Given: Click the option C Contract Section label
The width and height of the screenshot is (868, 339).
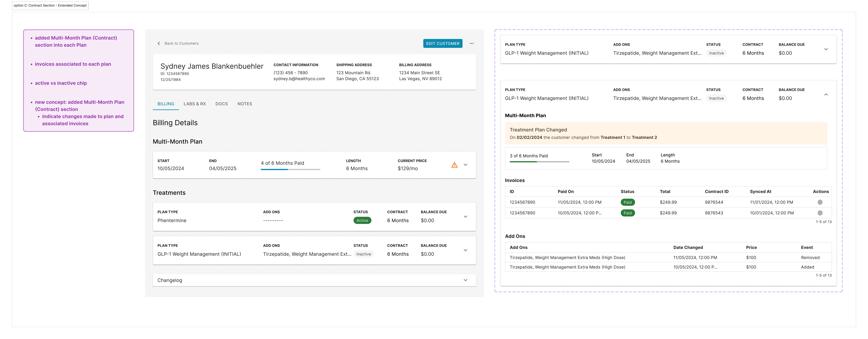Looking at the screenshot, I should click(x=50, y=5).
